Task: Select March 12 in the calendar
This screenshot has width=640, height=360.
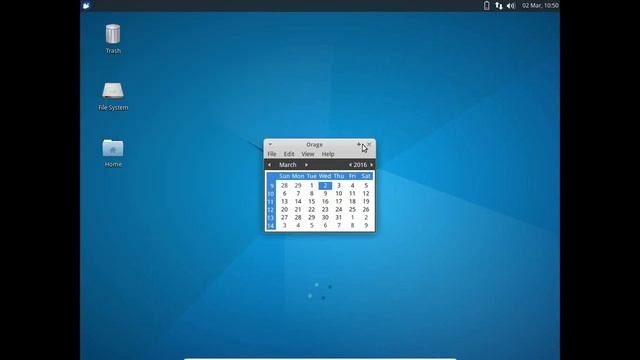Action: [x=366, y=193]
